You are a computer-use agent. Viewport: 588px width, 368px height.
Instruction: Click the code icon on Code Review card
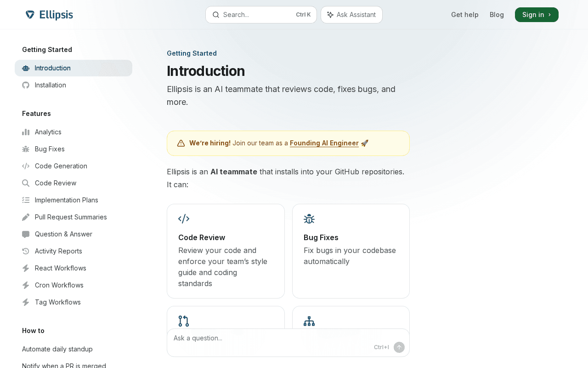point(184,219)
